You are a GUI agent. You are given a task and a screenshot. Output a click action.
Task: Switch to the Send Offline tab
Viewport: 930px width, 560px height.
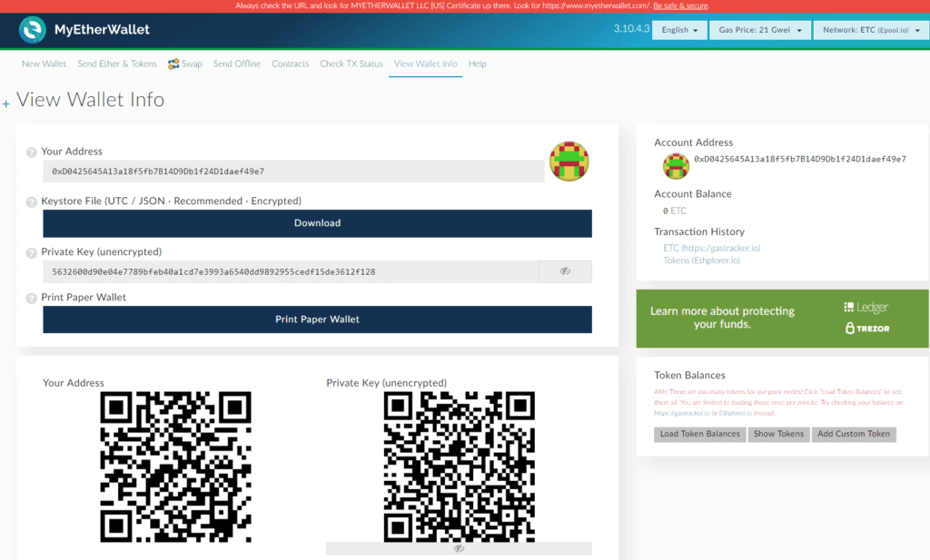[236, 64]
